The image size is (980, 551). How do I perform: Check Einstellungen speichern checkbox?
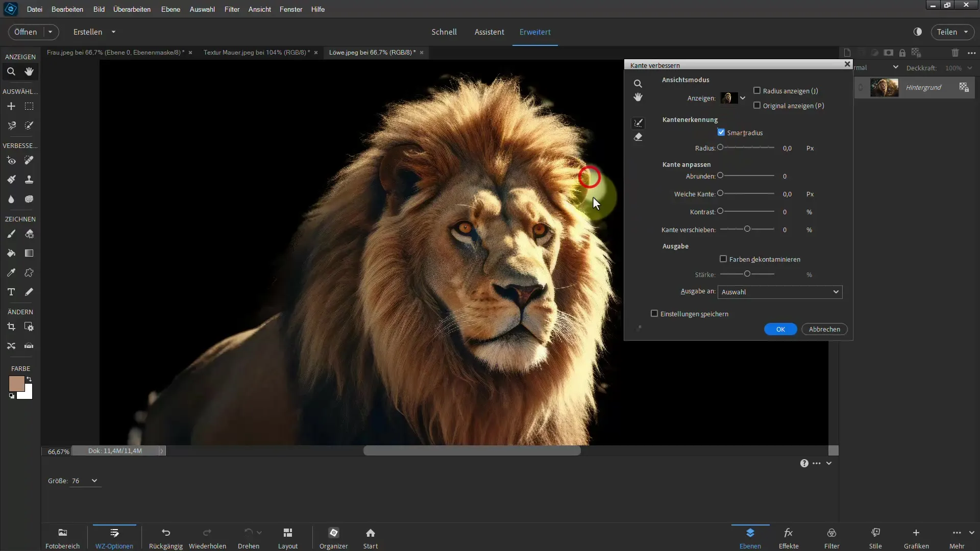[x=654, y=313]
